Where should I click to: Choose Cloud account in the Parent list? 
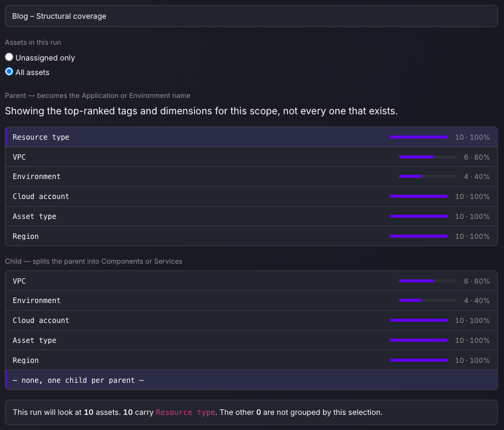[251, 197]
